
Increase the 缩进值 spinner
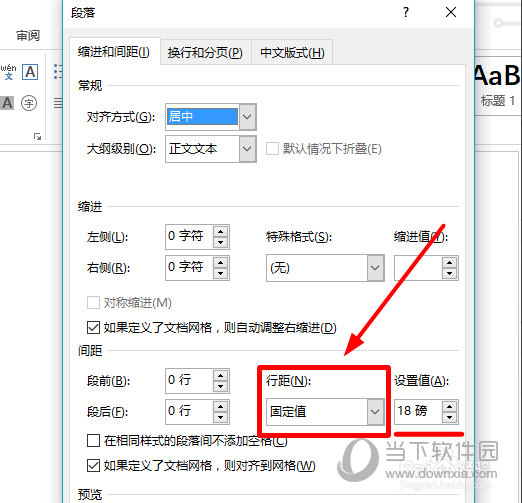coord(450,263)
